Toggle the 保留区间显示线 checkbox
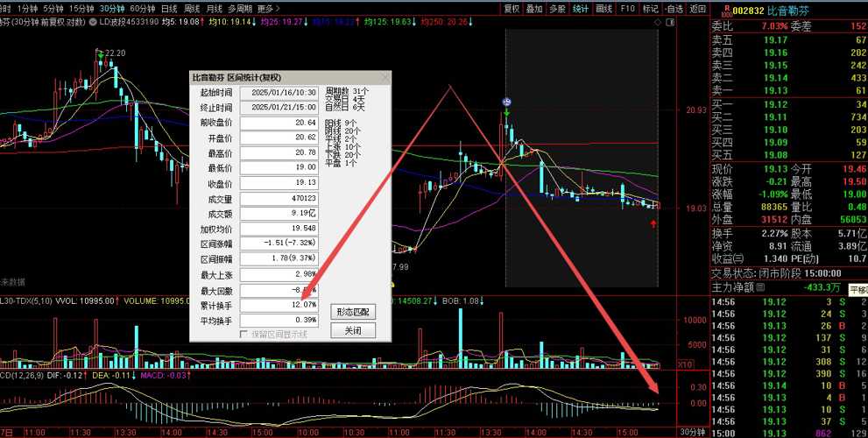This screenshot has height=438, width=868. pos(243,334)
